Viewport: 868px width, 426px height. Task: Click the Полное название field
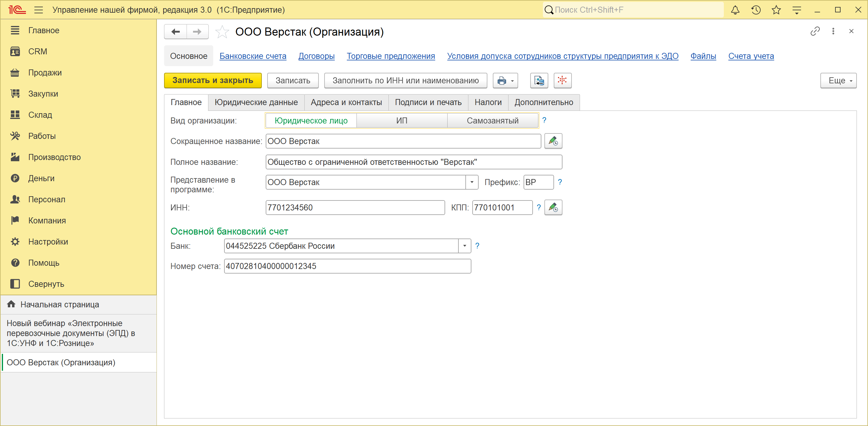[414, 162]
